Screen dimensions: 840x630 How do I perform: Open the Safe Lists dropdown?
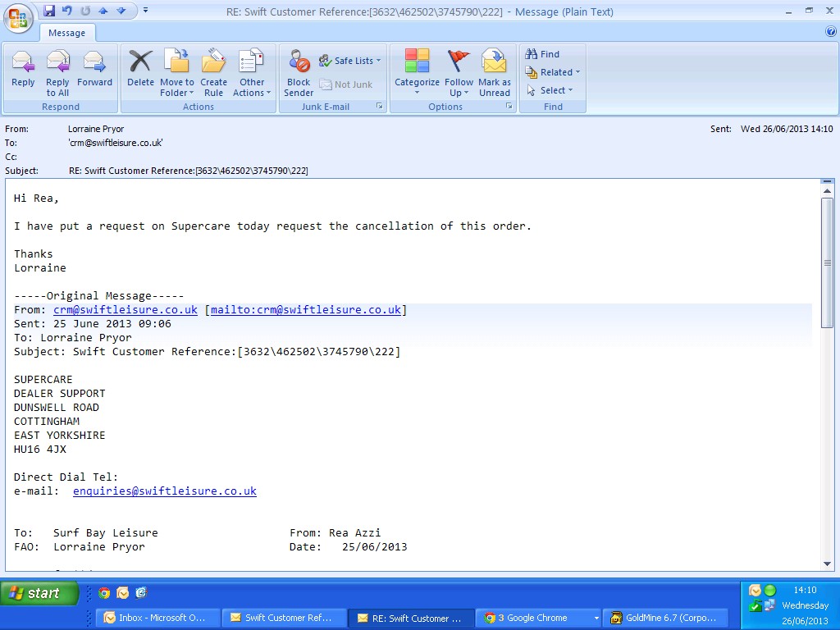(349, 61)
